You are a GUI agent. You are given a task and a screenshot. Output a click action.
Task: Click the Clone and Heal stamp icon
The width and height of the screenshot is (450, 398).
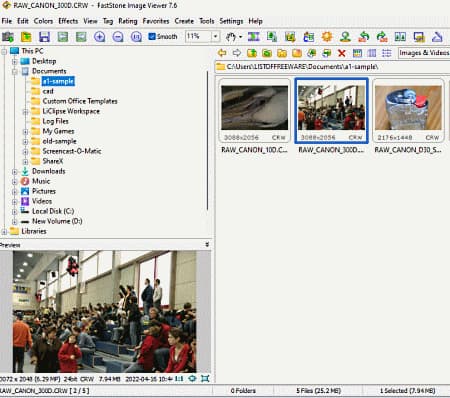pyautogui.click(x=345, y=36)
